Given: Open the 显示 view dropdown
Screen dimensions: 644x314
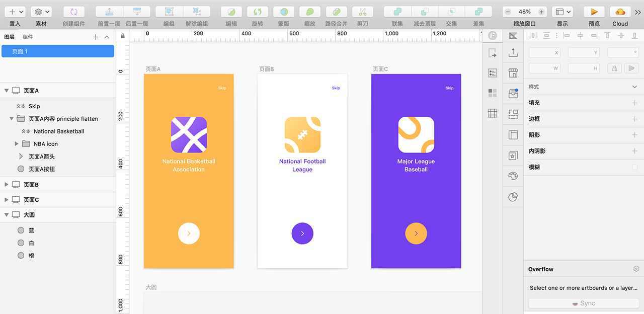Looking at the screenshot, I should click(562, 12).
